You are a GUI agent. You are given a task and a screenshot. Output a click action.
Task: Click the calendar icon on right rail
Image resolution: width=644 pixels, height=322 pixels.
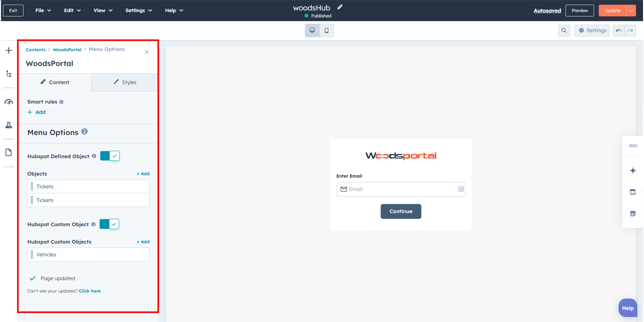[x=633, y=214]
